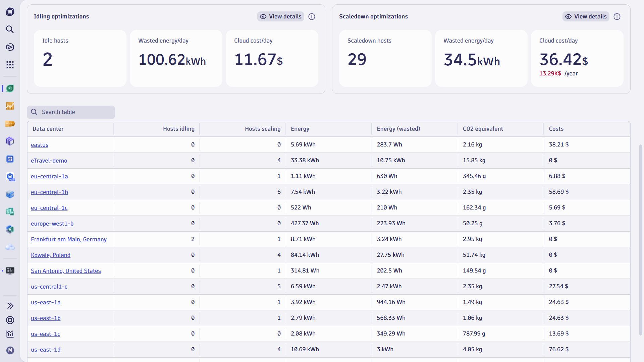
Task: Sort by Energy (wasted) column header
Action: click(x=398, y=129)
